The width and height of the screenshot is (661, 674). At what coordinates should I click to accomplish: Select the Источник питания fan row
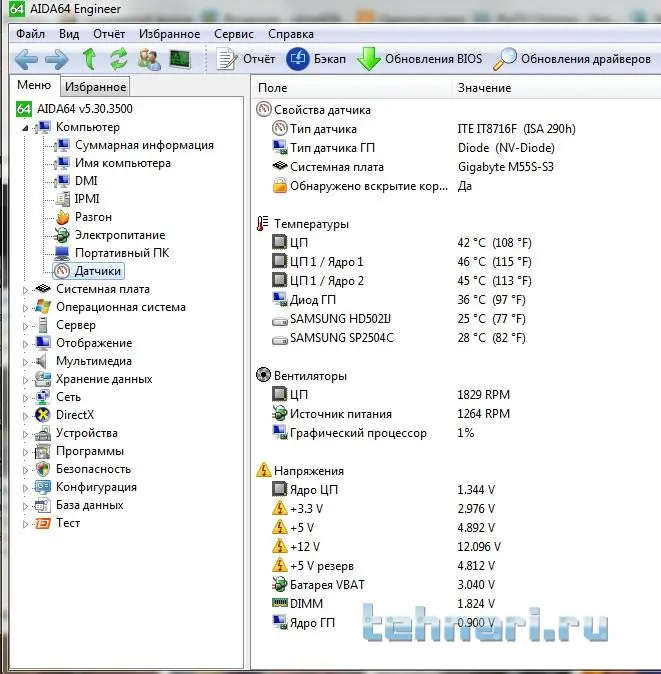click(391, 414)
